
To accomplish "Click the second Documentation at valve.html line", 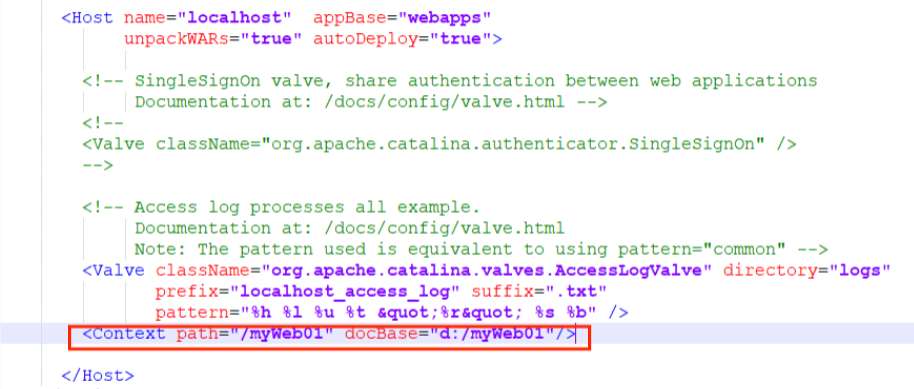I will click(350, 228).
